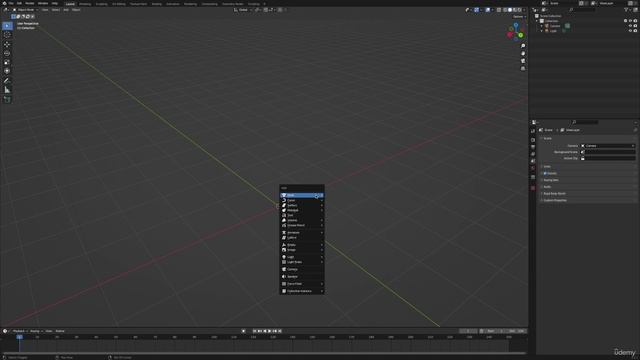Toggle camera view with the camera icon
Image resolution: width=640 pixels, height=360 pixels.
(x=523, y=61)
